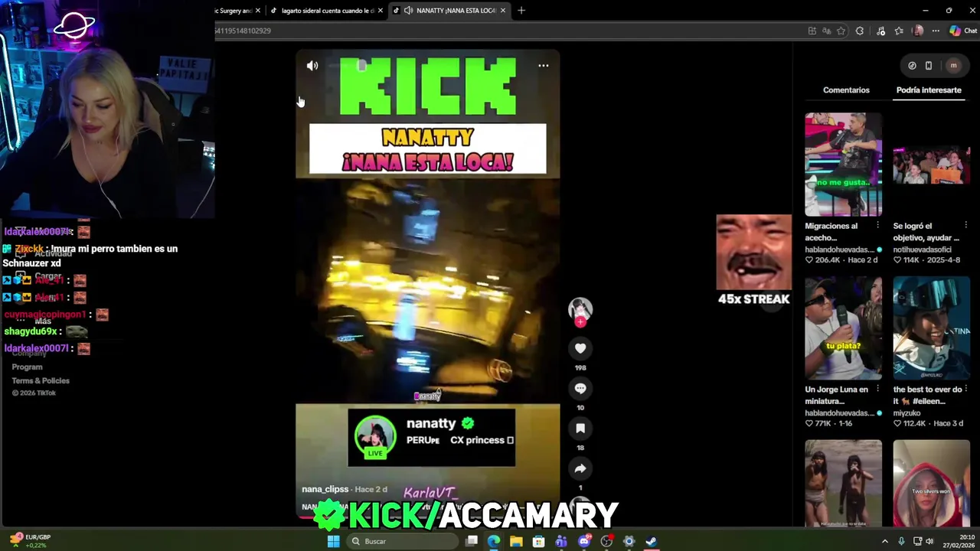Open the TikTok 'm' profile avatar
This screenshot has height=551, width=980.
click(x=953, y=66)
